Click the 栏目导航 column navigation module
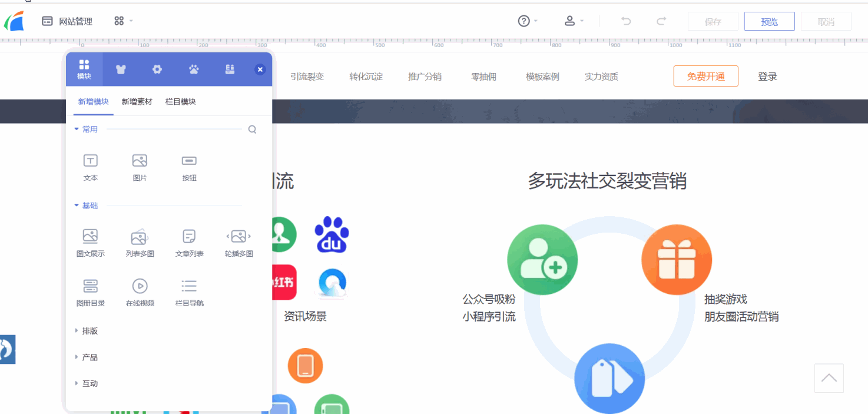868x414 pixels. 189,287
